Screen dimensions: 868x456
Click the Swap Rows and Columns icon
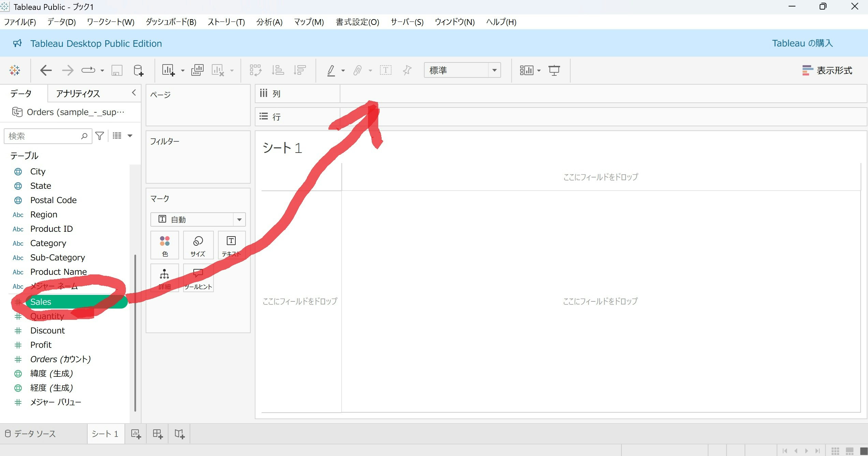coord(255,70)
